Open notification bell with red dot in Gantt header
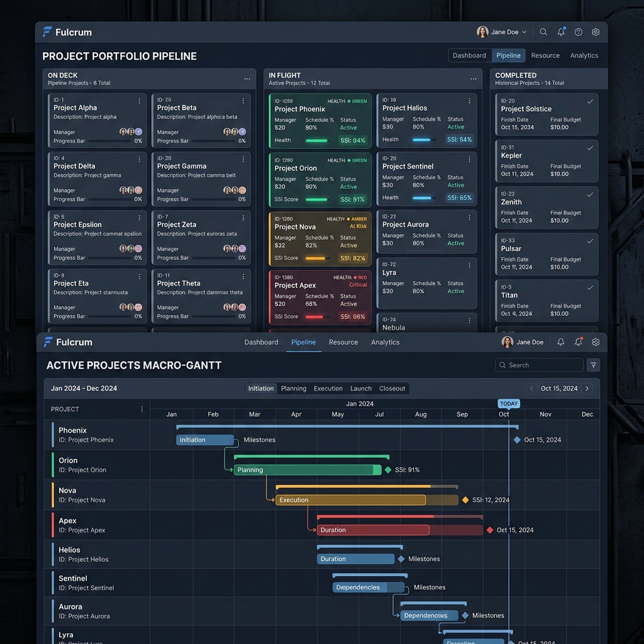 click(579, 341)
